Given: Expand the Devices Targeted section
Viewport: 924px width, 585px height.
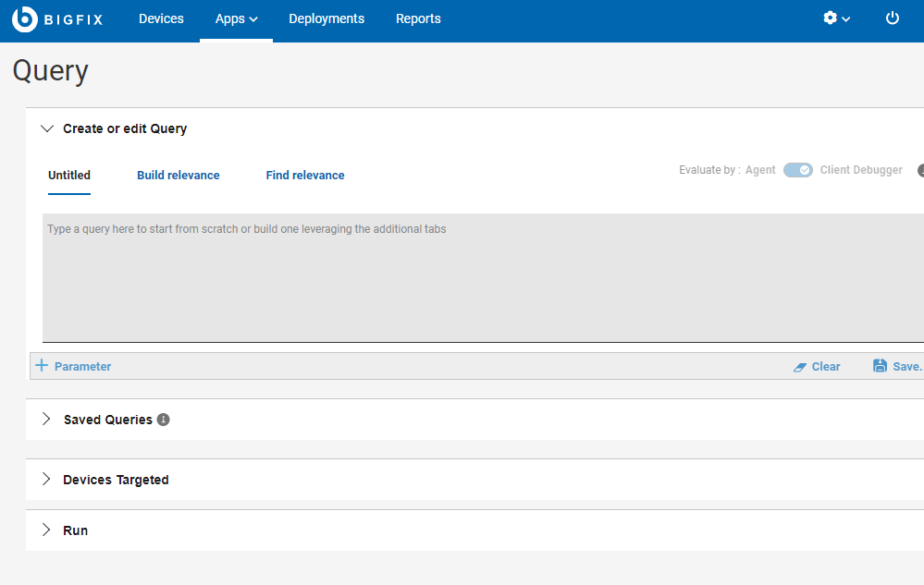Looking at the screenshot, I should coord(47,480).
